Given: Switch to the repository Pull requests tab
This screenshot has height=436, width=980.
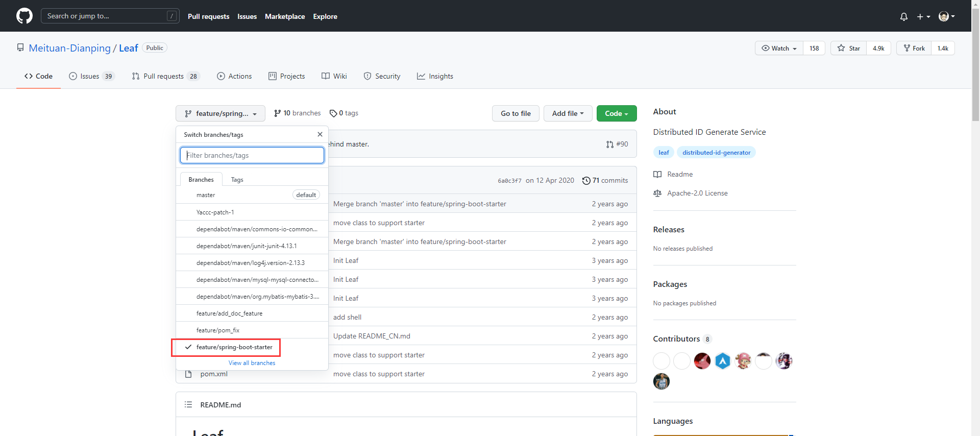Looking at the screenshot, I should coord(166,76).
